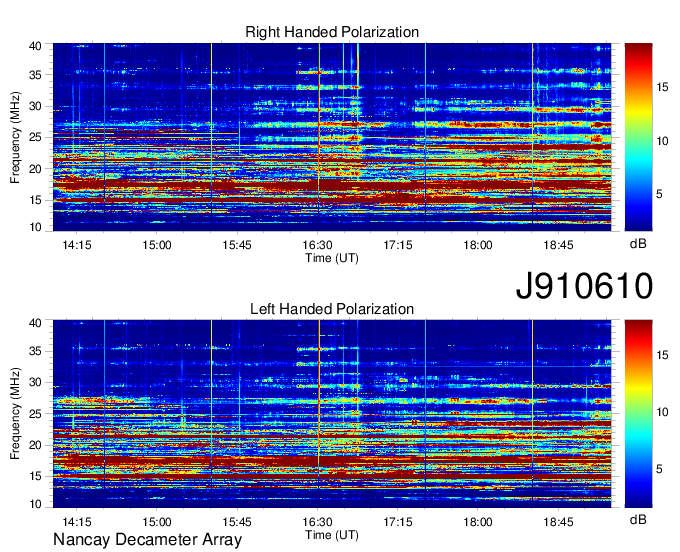
Task: Click the 17:15 time tick on the top plot
Action: pyautogui.click(x=398, y=245)
